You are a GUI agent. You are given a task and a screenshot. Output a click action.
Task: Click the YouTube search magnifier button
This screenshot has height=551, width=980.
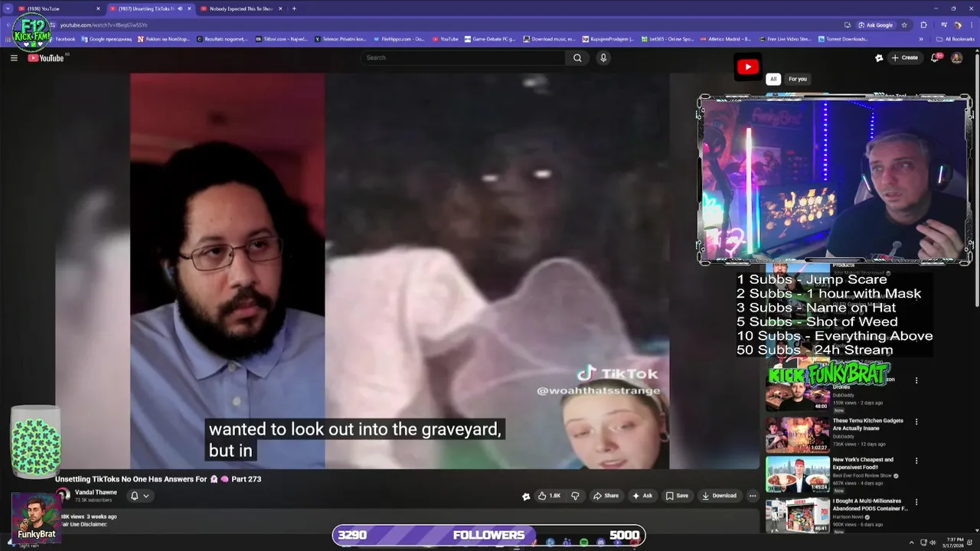(577, 57)
